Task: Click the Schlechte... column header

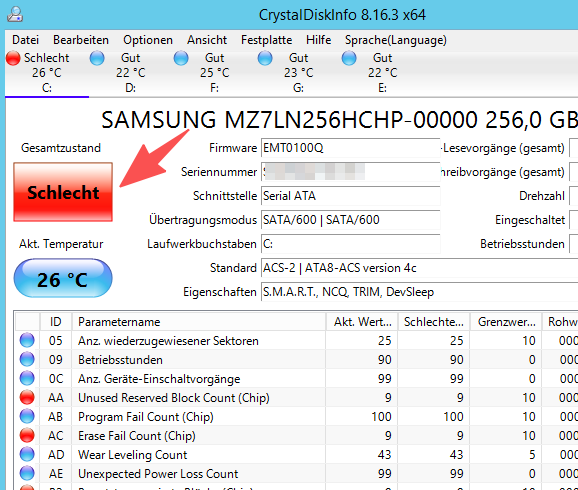Action: (434, 322)
